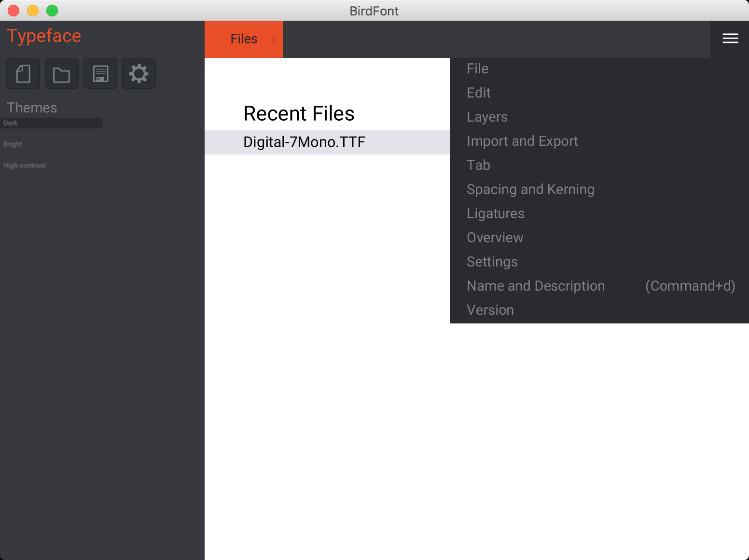The width and height of the screenshot is (749, 560).
Task: Open the File menu entry
Action: [x=599, y=69]
